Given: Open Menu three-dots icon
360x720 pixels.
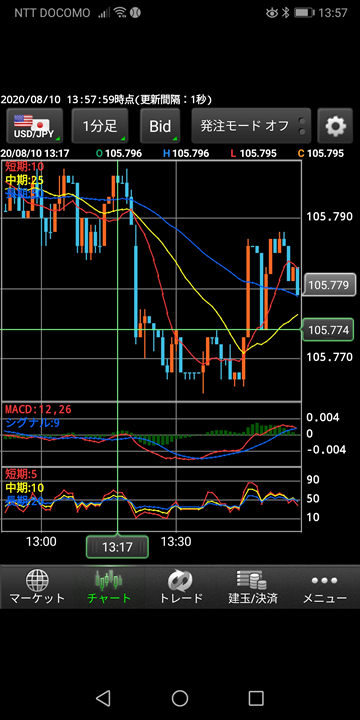Looking at the screenshot, I should coord(324,580).
